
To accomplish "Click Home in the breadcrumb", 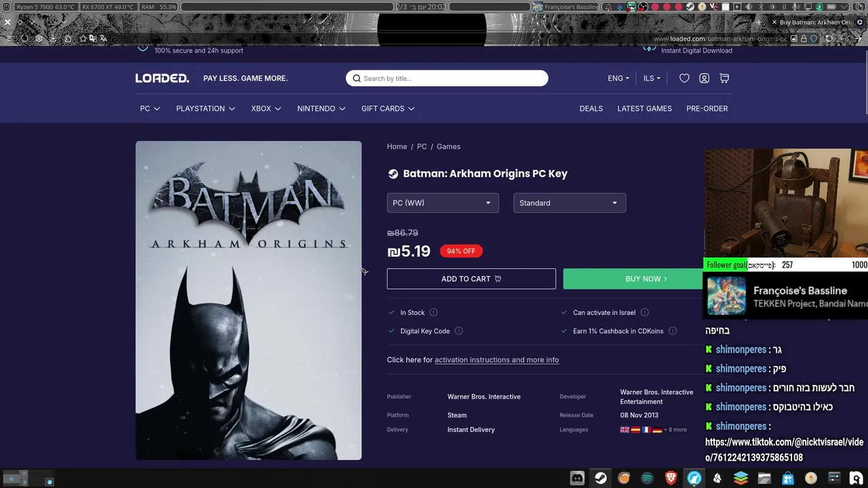I will 397,146.
